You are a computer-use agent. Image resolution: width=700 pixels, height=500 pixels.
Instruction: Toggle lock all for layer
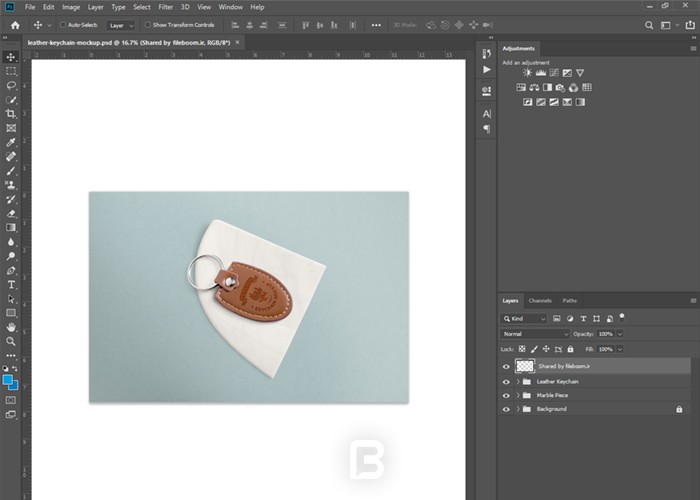[570, 349]
